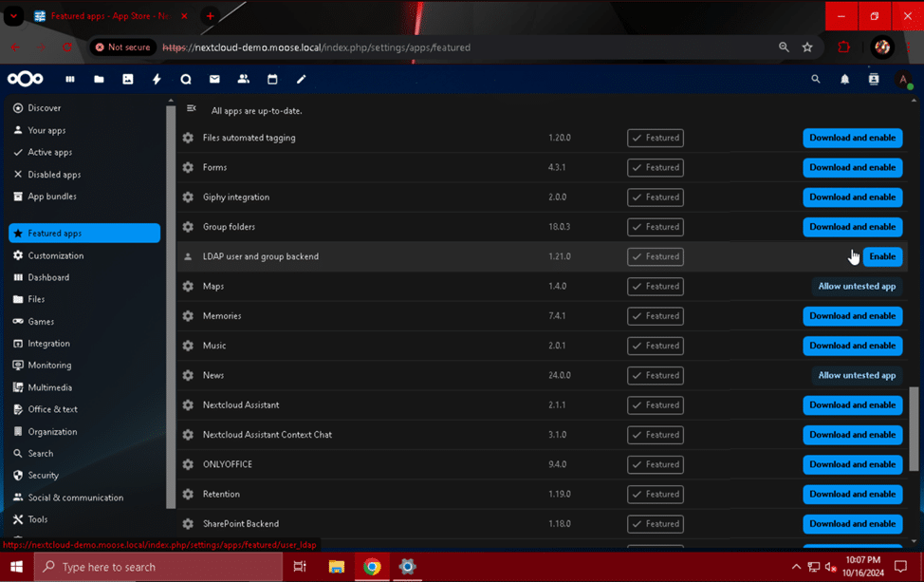Open the browser tab search dropdown arrow
The width and height of the screenshot is (924, 582).
tap(13, 16)
